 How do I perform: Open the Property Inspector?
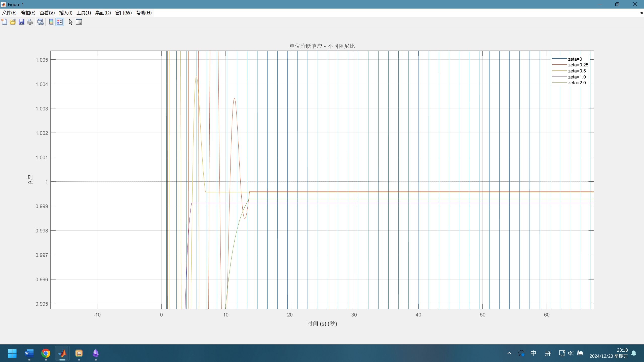79,22
